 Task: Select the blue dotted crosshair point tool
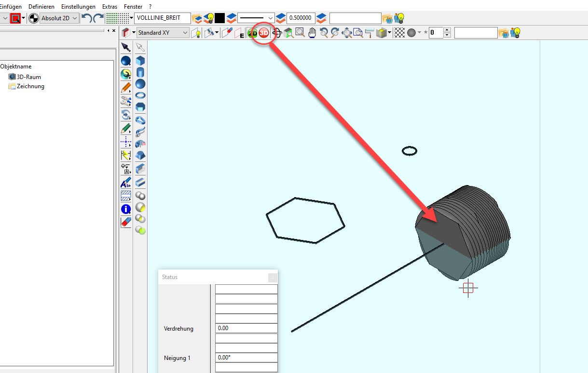tap(125, 142)
